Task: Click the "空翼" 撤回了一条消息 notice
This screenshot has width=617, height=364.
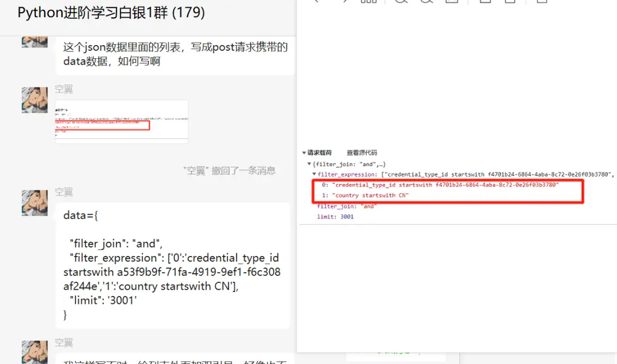Action: [229, 170]
